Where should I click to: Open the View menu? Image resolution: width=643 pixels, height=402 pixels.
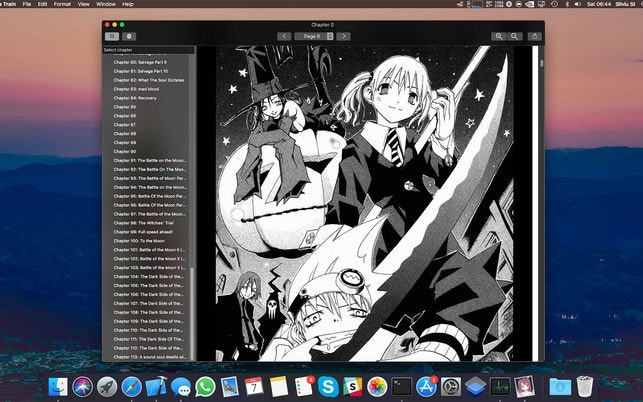point(84,4)
